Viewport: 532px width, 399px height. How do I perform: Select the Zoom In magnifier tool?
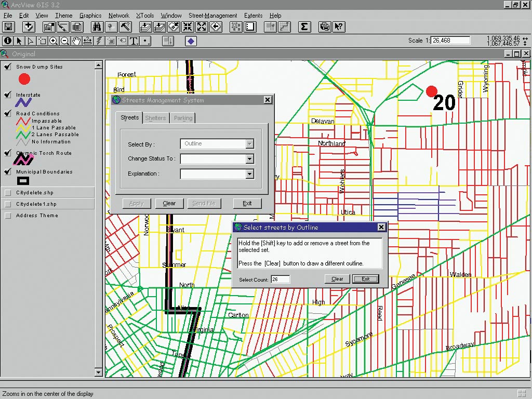[54, 41]
